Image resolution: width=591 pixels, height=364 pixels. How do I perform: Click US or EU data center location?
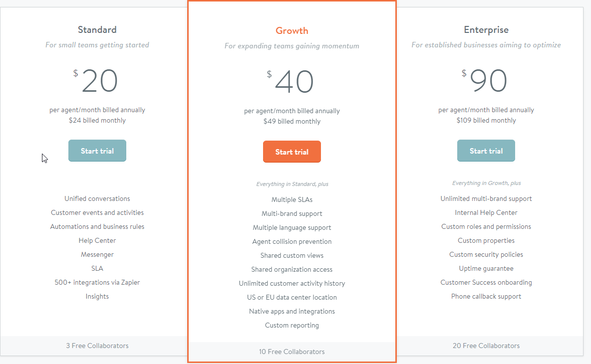point(292,297)
